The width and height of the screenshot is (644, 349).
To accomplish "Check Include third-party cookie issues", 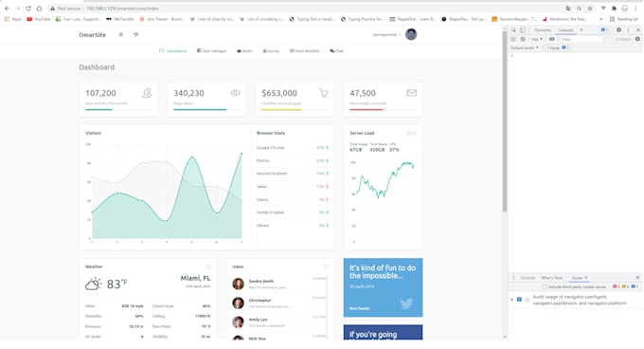I will (545, 286).
